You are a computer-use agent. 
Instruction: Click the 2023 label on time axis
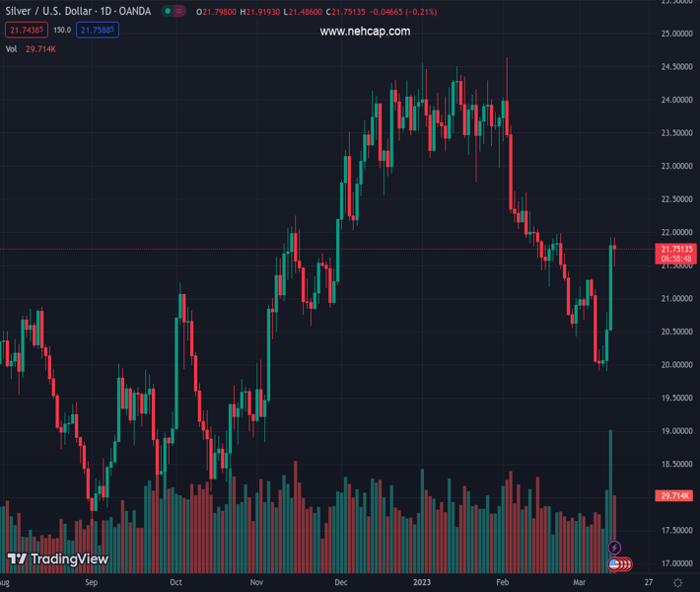click(x=423, y=583)
